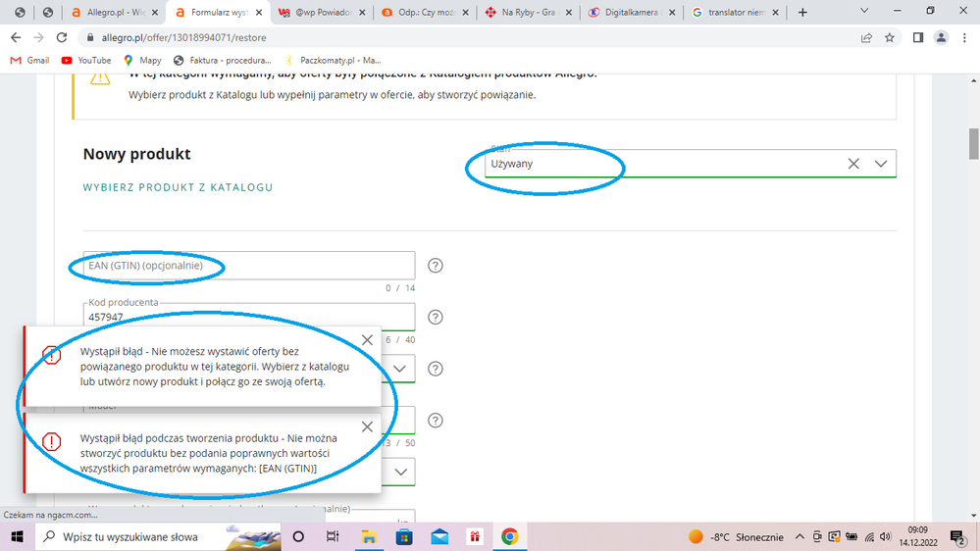The width and height of the screenshot is (980, 551).
Task: Click the page vertical scrollbar thumb
Action: (x=974, y=144)
